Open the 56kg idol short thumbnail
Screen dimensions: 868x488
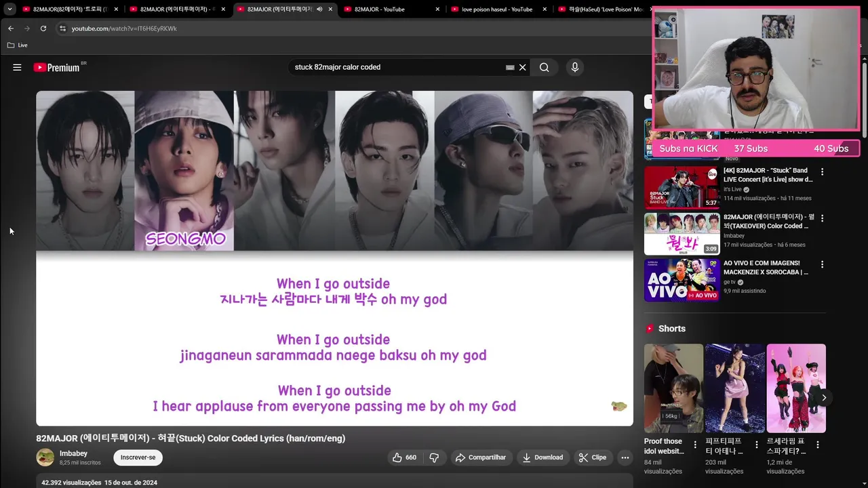point(673,388)
